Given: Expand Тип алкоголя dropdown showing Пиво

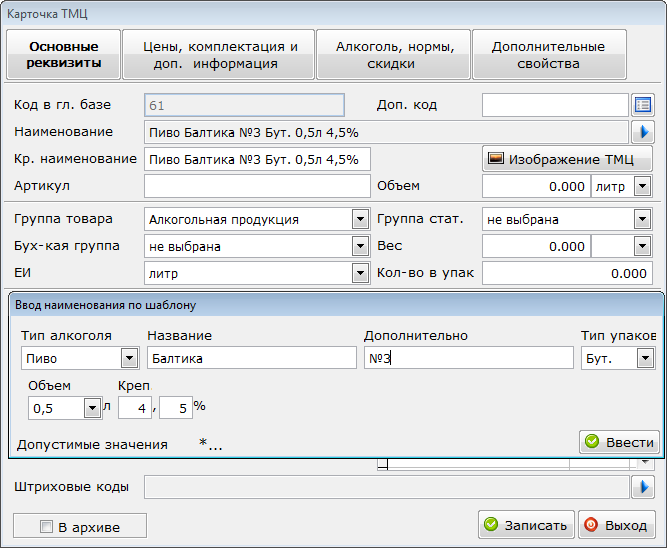Looking at the screenshot, I should pos(129,358).
